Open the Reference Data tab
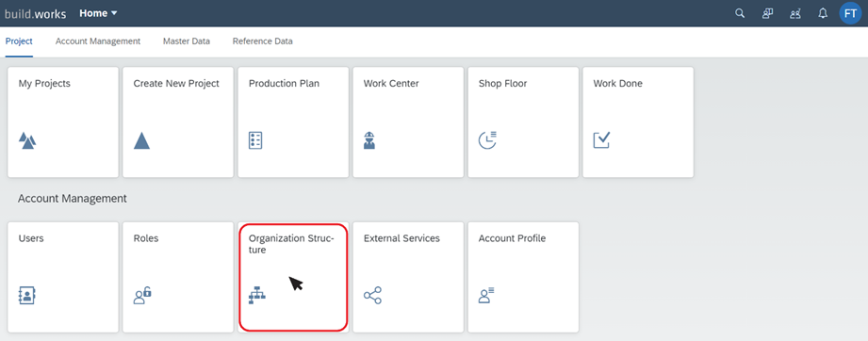This screenshot has height=341, width=868. tap(262, 41)
